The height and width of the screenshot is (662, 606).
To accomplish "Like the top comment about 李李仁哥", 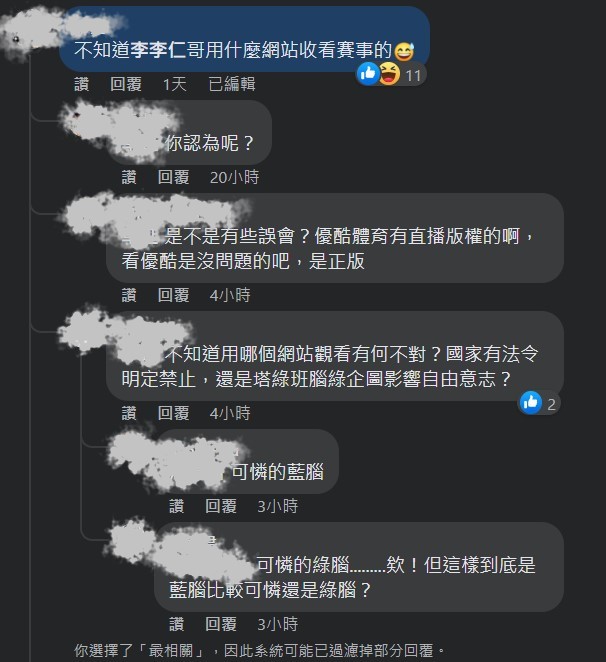I will coord(82,84).
